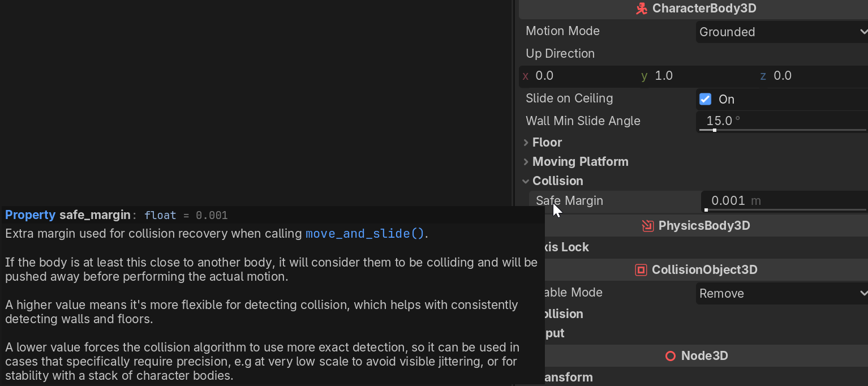This screenshot has width=868, height=386.
Task: Click the Wall Min Slide Angle slider handle
Action: coord(715,130)
